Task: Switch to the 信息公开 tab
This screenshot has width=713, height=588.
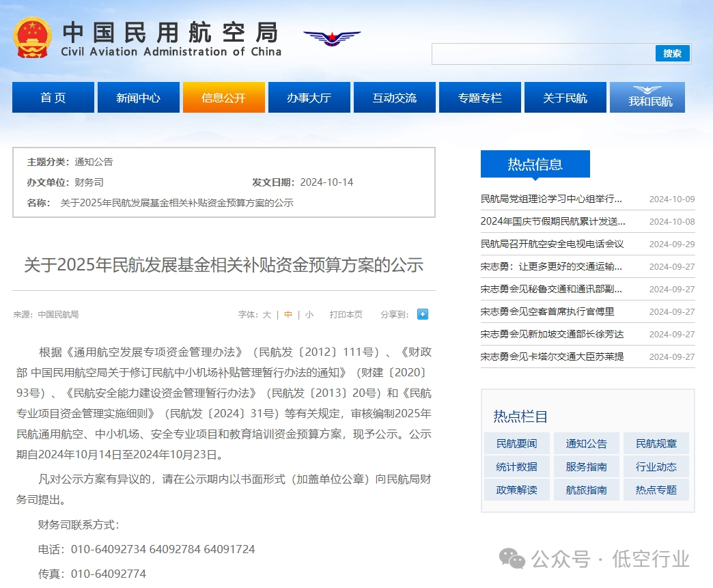Action: point(224,97)
